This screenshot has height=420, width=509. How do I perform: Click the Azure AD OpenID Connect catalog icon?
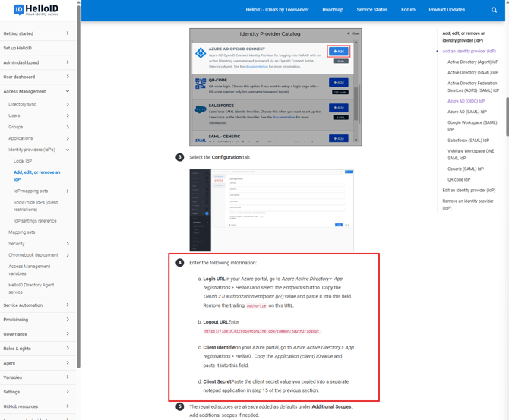pos(201,52)
